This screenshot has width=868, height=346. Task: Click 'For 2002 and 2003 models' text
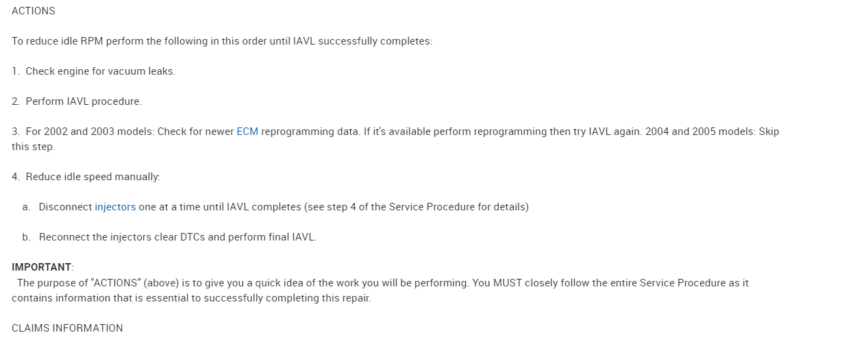point(90,132)
